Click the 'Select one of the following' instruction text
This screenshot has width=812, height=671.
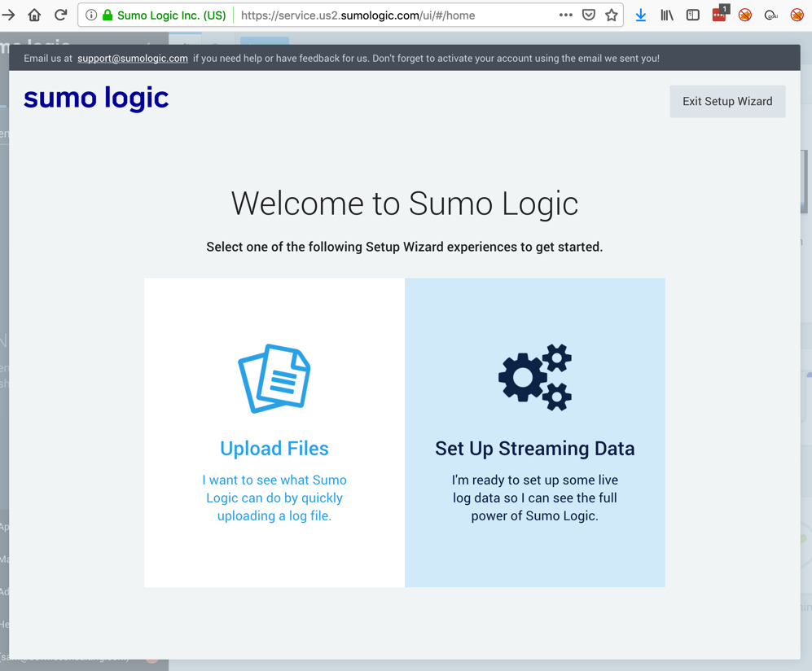point(405,247)
